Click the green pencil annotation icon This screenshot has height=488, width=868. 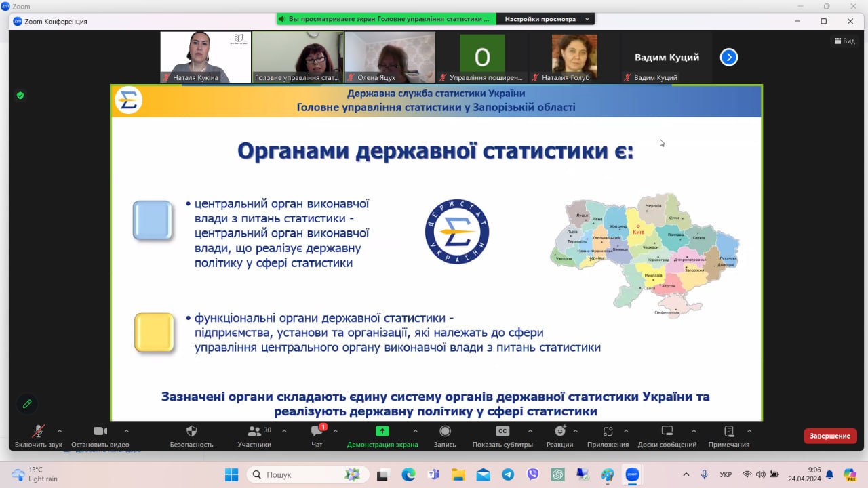tap(27, 404)
